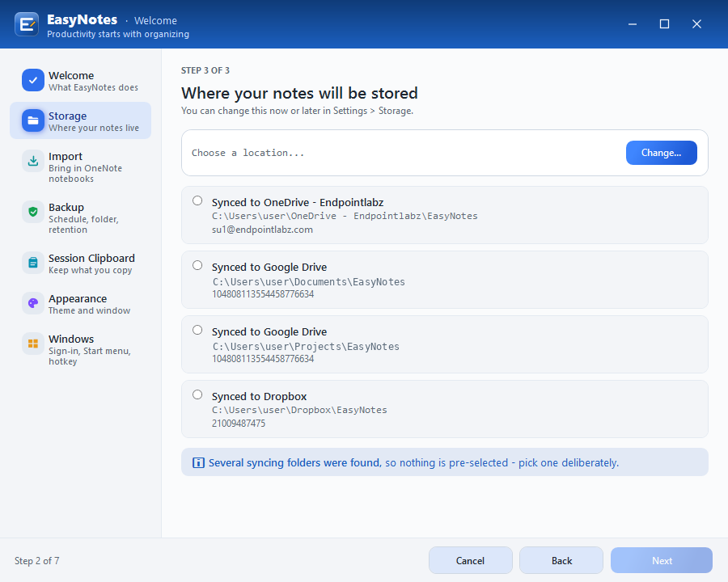Select the Synced to Dropbox radio button

point(197,394)
